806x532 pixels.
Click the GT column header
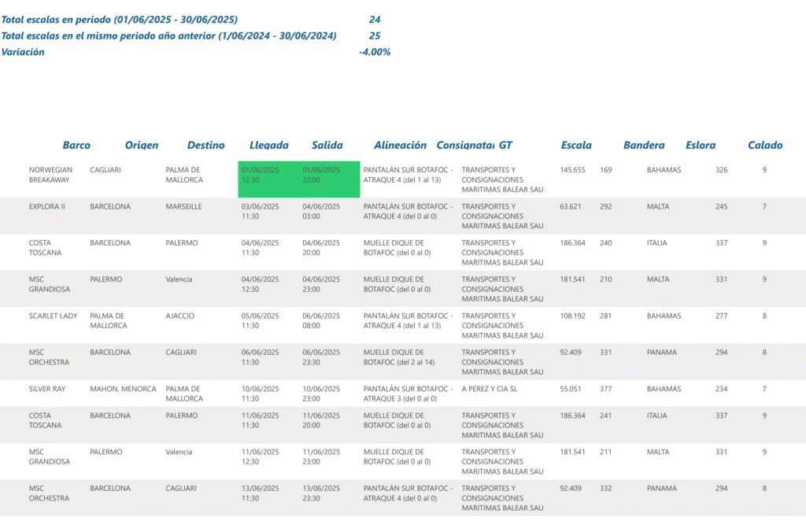point(505,146)
